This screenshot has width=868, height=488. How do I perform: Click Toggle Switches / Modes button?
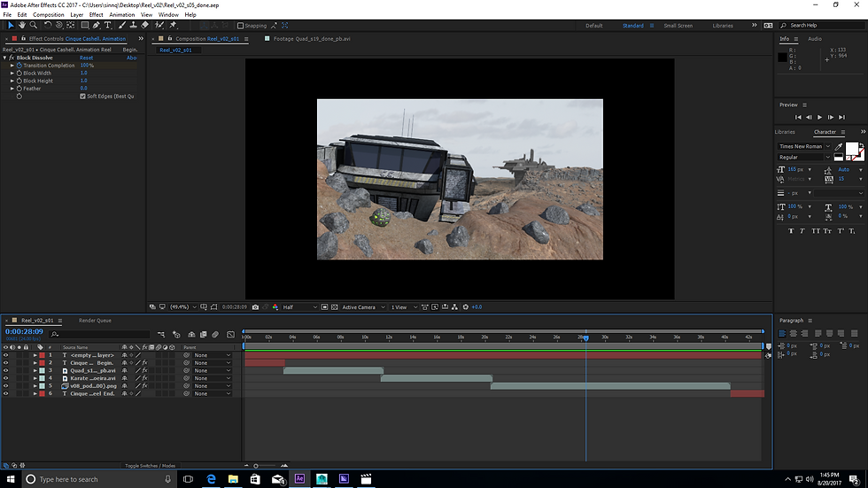pyautogui.click(x=150, y=466)
